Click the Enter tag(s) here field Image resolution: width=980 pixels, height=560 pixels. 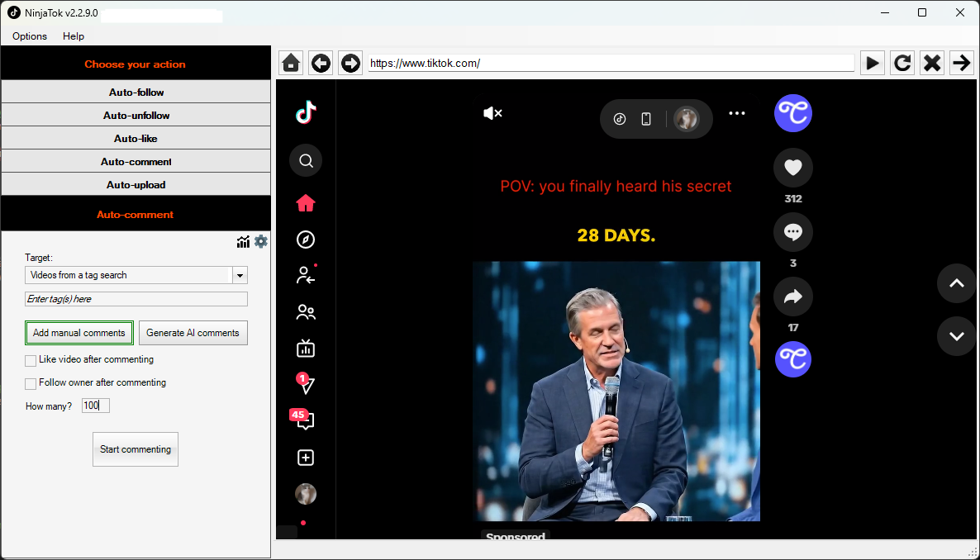pos(136,299)
